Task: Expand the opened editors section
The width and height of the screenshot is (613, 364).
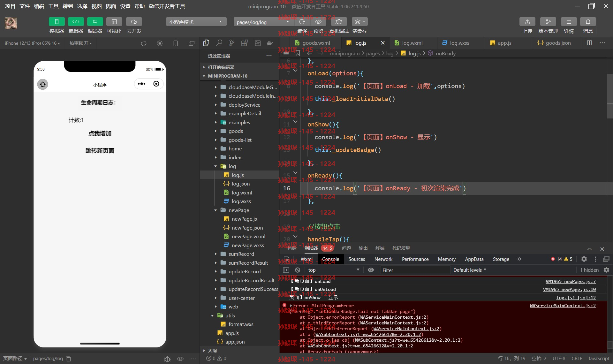Action: click(239, 67)
